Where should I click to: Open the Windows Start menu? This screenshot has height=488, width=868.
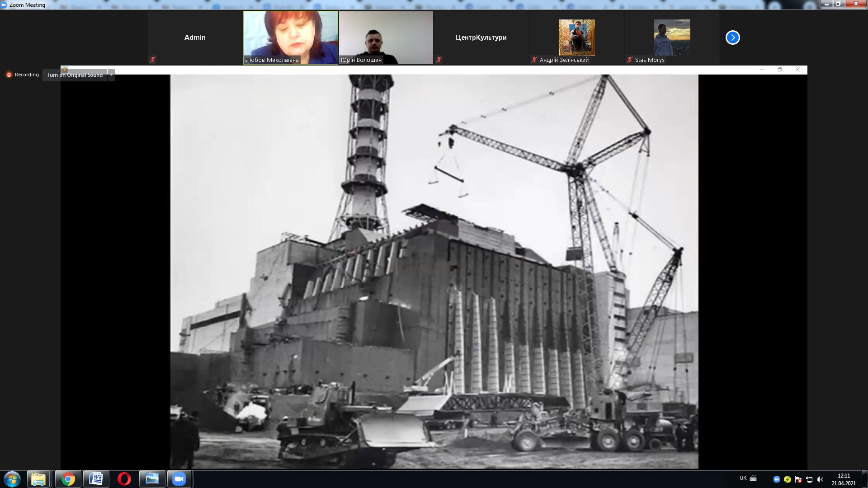tap(12, 479)
